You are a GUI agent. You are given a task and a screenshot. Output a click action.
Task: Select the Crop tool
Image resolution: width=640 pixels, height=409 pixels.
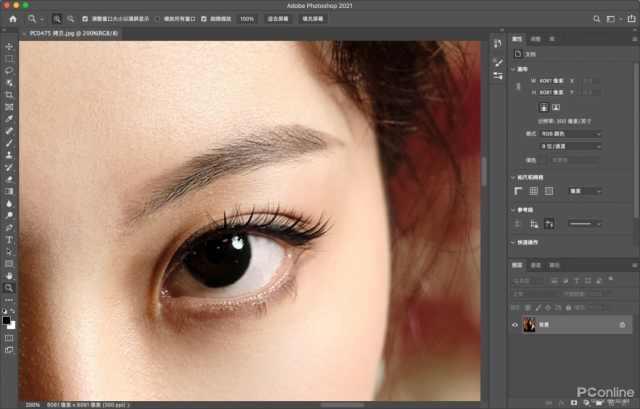[9, 95]
